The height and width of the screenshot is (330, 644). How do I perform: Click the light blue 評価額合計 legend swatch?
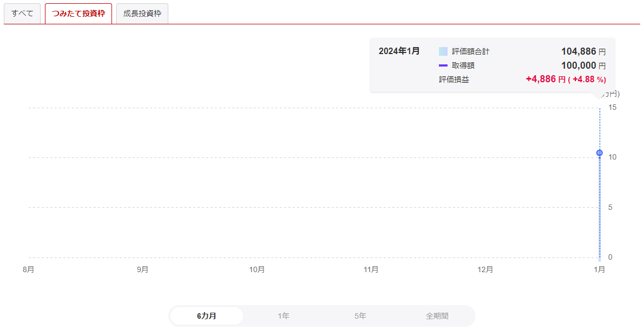(443, 51)
